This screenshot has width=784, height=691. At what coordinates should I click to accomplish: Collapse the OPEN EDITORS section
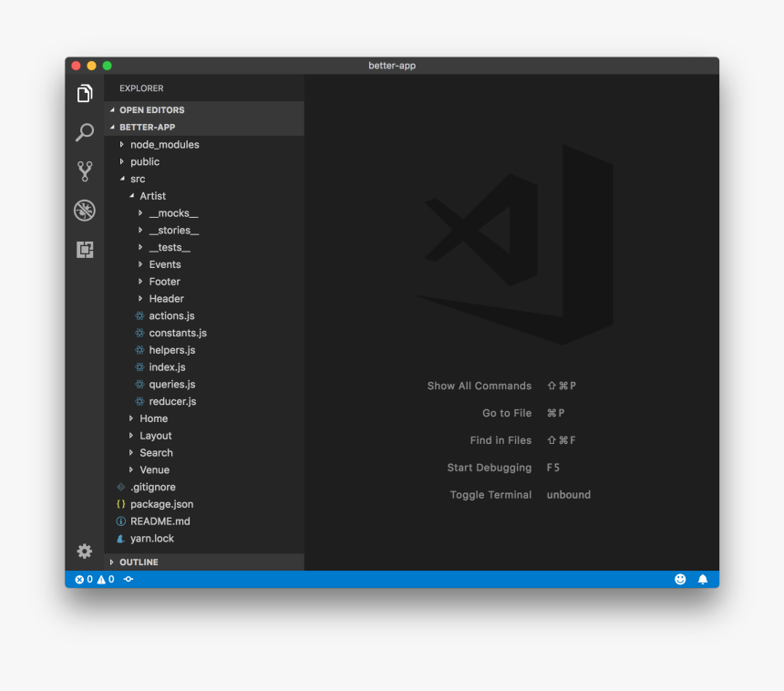(151, 109)
